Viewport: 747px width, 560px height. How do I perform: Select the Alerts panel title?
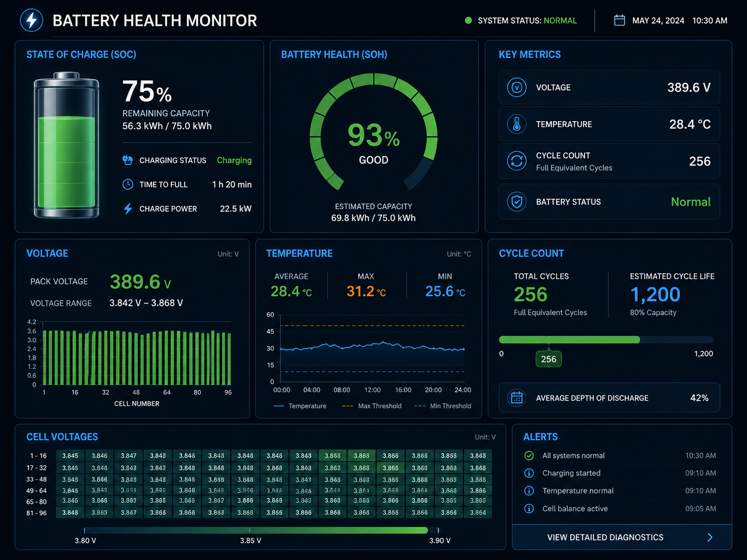coord(541,437)
